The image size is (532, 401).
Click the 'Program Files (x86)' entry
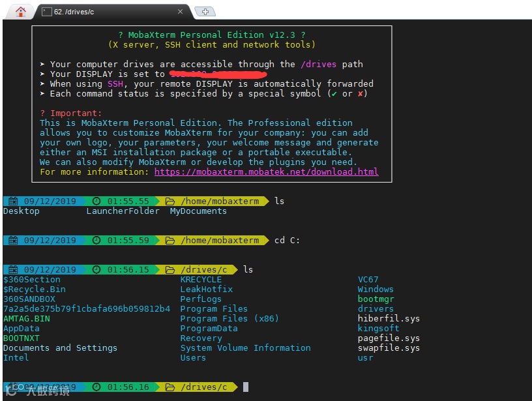[229, 319]
